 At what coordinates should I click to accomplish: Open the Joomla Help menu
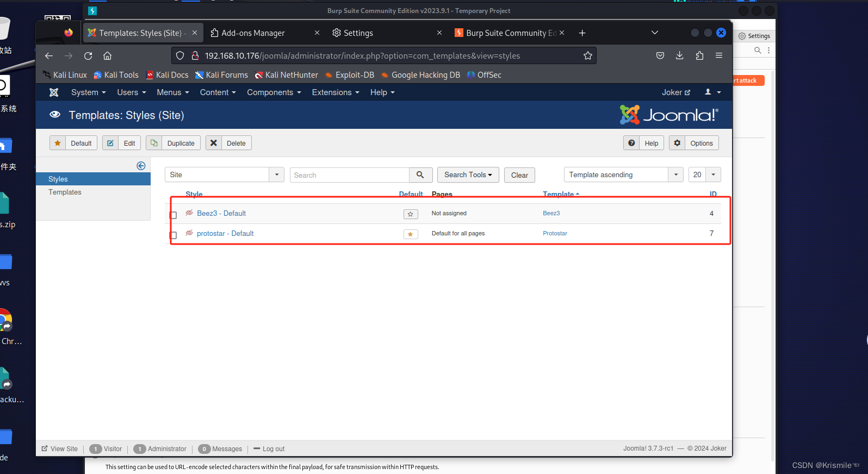point(382,92)
